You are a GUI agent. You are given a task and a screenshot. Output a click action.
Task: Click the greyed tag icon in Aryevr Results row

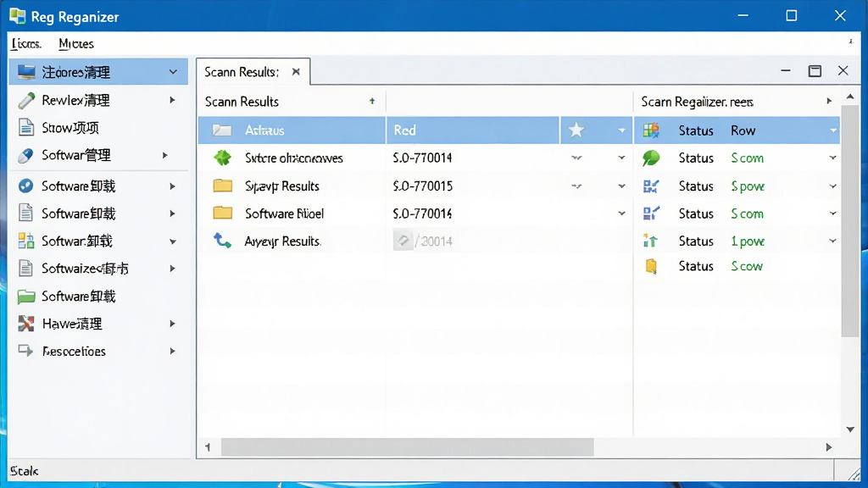[x=403, y=241]
